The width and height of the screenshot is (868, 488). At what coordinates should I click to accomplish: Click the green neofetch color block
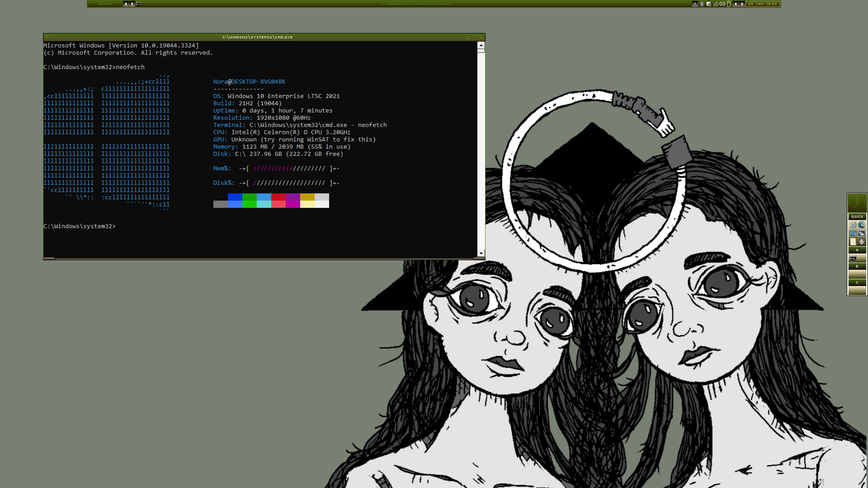[x=250, y=197]
